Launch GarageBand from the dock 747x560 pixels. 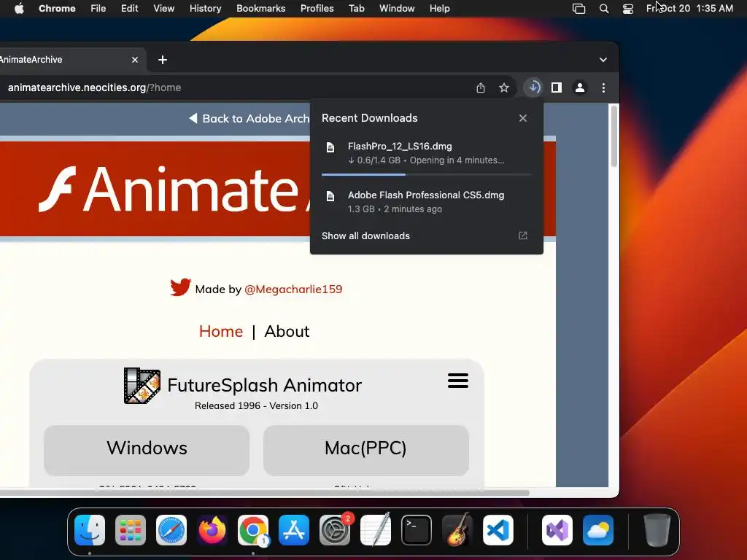(x=457, y=530)
